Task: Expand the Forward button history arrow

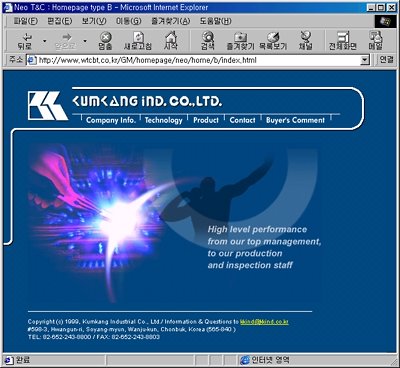Action: (85, 41)
